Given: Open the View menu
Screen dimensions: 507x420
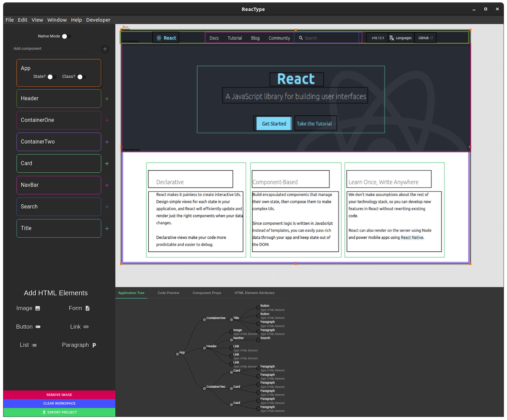Looking at the screenshot, I should [x=37, y=20].
